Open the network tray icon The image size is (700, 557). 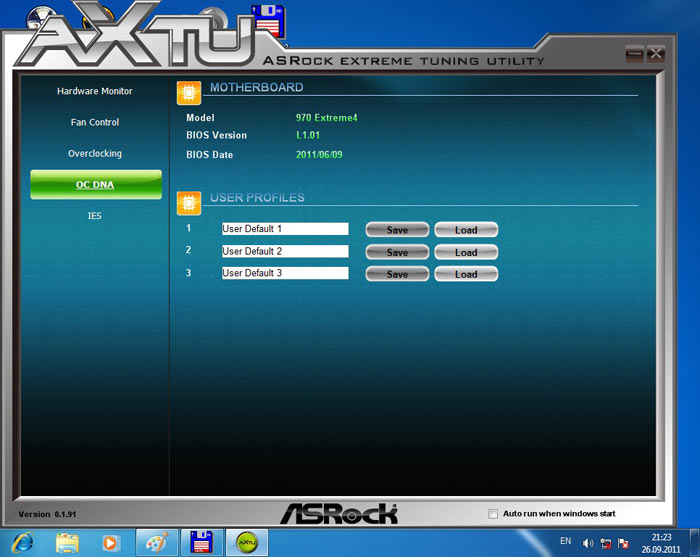[606, 543]
